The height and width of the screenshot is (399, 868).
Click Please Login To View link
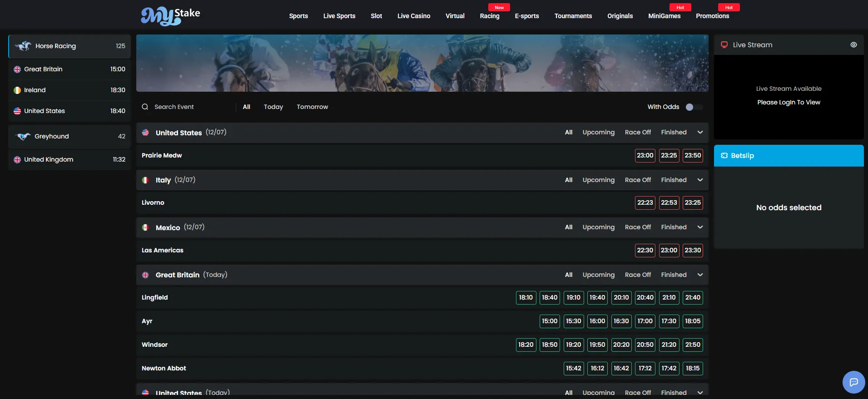tap(789, 103)
